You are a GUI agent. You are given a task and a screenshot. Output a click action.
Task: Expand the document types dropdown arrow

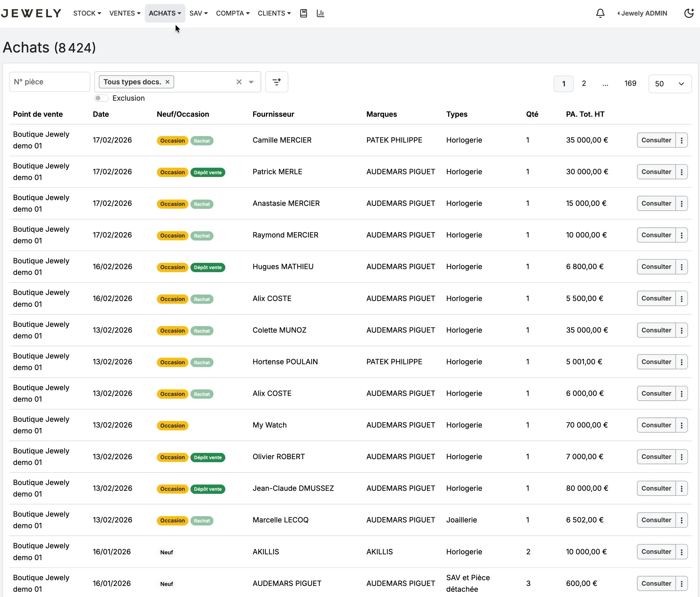[x=251, y=82]
